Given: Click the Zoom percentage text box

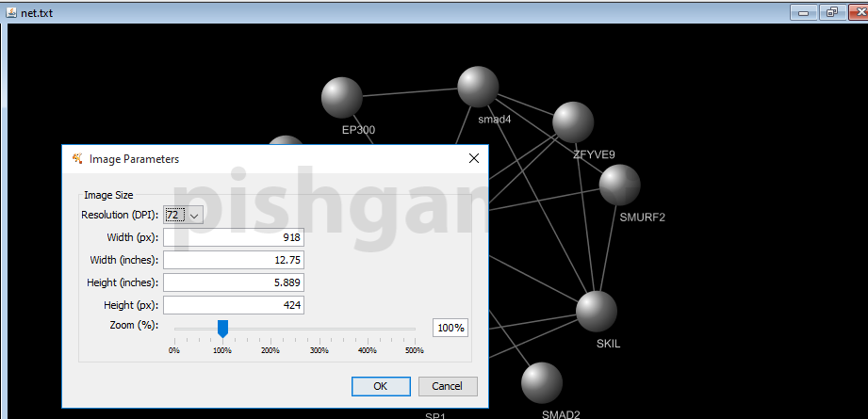Looking at the screenshot, I should (x=450, y=328).
